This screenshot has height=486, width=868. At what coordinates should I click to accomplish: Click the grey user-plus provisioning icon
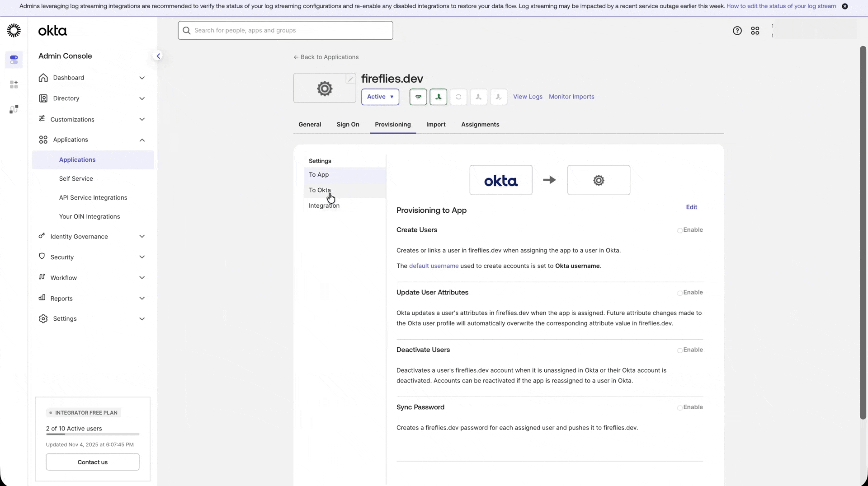tap(478, 97)
